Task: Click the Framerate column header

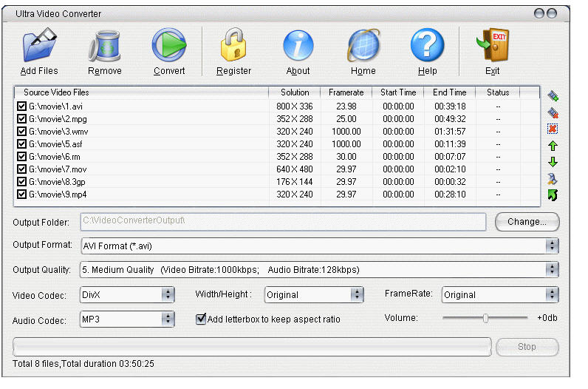Action: click(x=346, y=92)
